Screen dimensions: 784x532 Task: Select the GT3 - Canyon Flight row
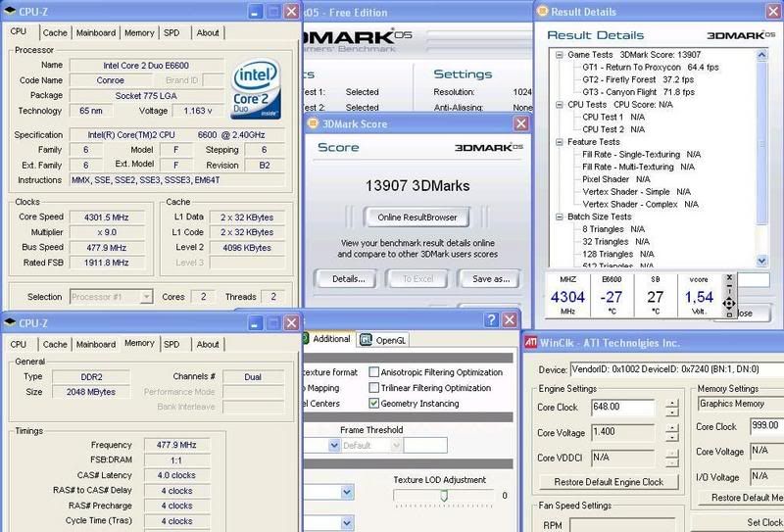(639, 92)
